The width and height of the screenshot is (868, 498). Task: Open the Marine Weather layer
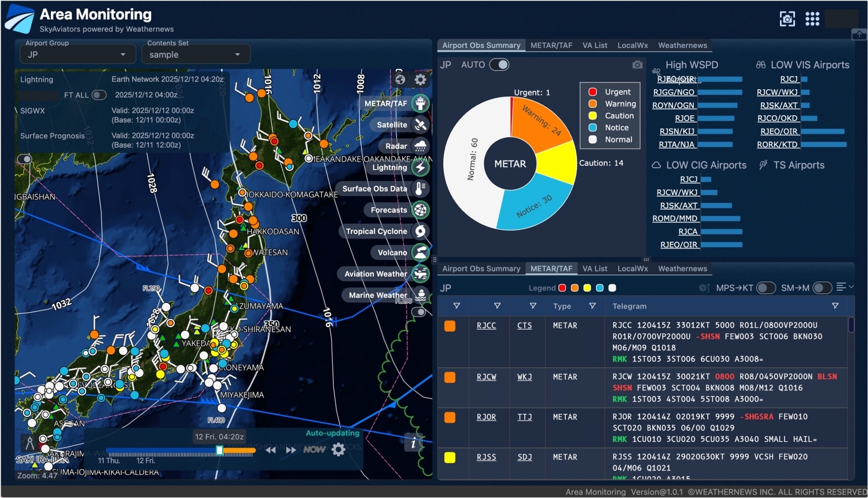tap(420, 295)
